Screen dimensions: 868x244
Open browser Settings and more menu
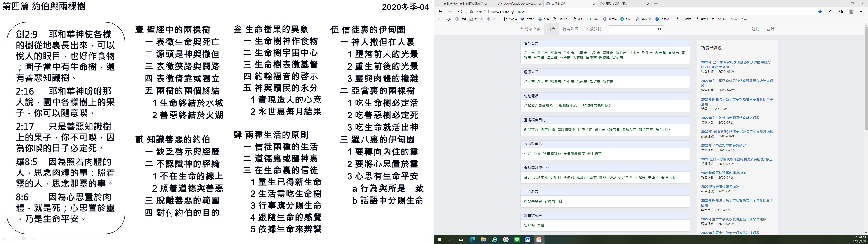click(x=862, y=12)
